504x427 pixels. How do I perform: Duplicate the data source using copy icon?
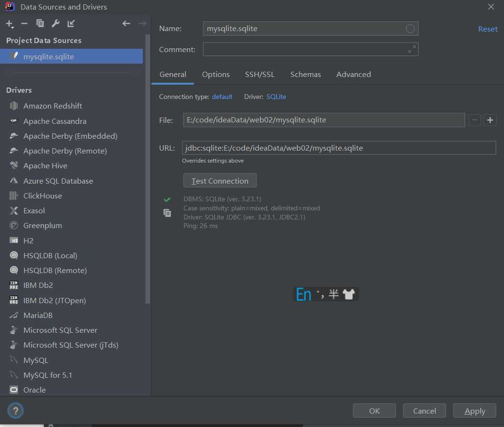pyautogui.click(x=40, y=23)
